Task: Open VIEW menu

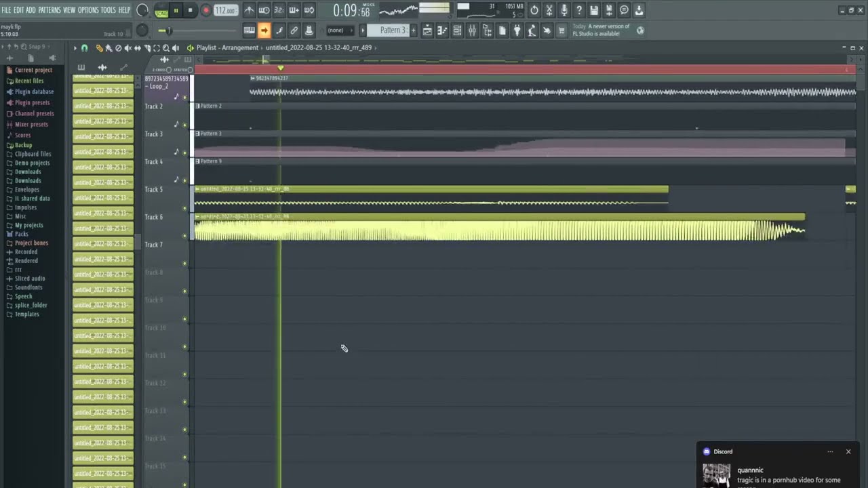Action: pos(69,10)
